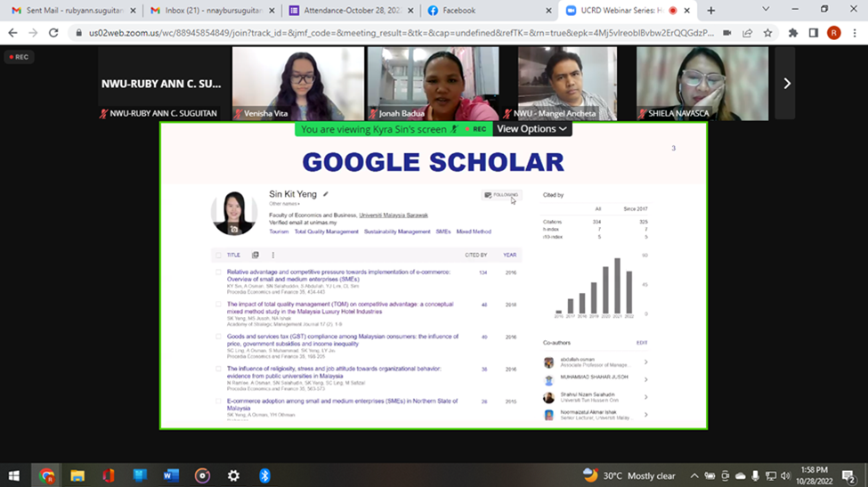Open the View Options dropdown
This screenshot has height=487, width=868.
(x=531, y=129)
